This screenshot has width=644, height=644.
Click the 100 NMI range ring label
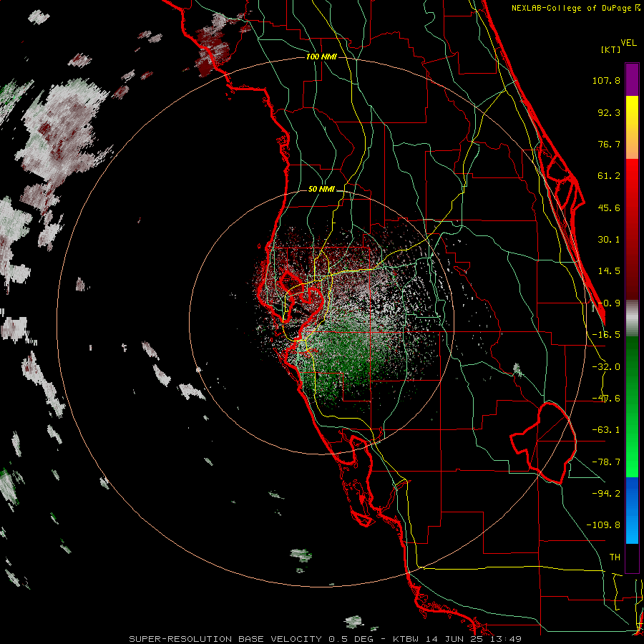click(x=321, y=57)
